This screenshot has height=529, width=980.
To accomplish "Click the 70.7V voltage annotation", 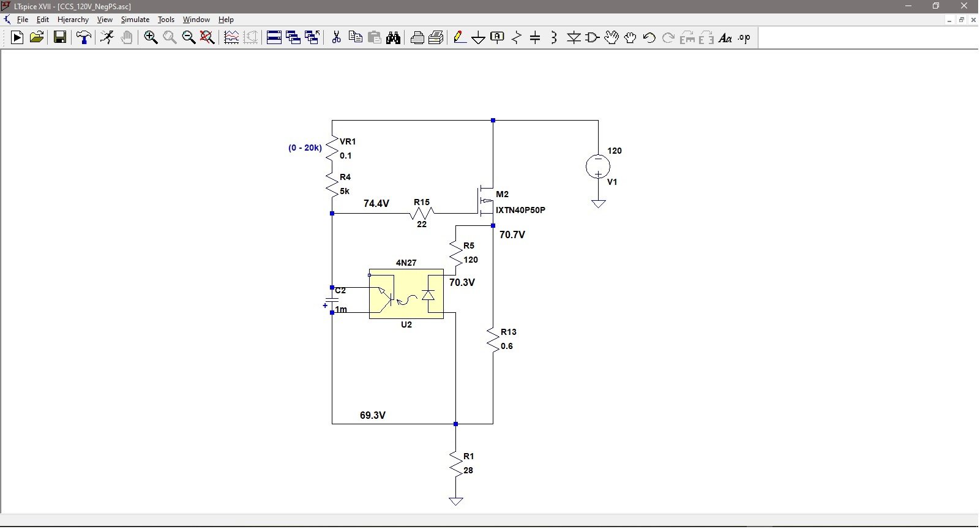I will point(512,234).
